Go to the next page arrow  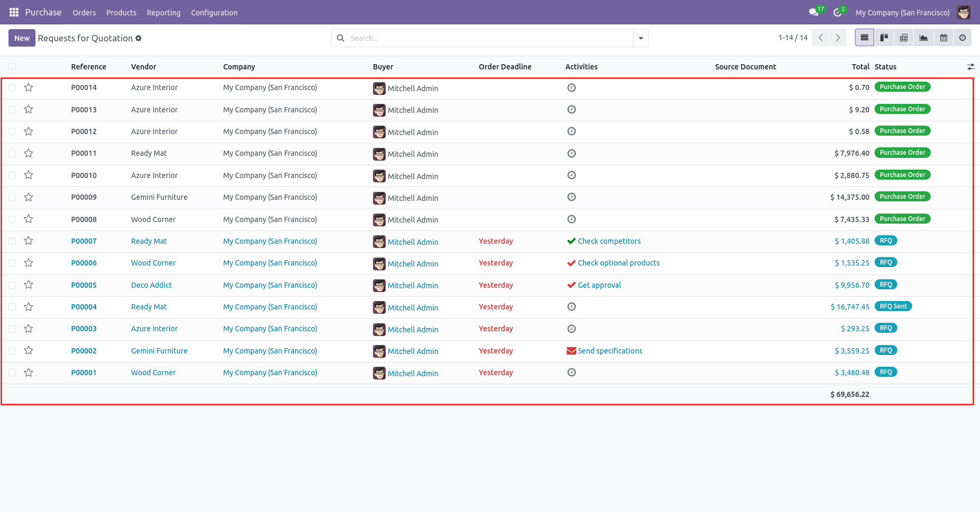[838, 38]
